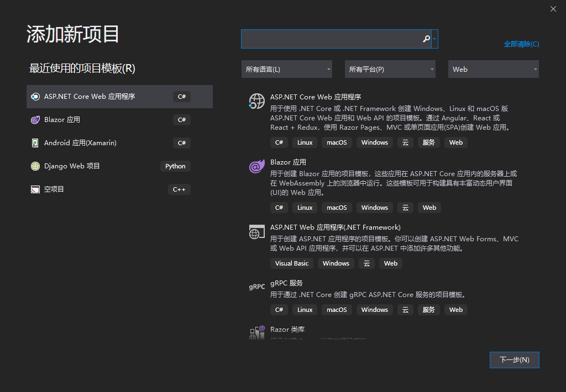
Task: Close the 添加新项目 dialog
Action: point(553,9)
